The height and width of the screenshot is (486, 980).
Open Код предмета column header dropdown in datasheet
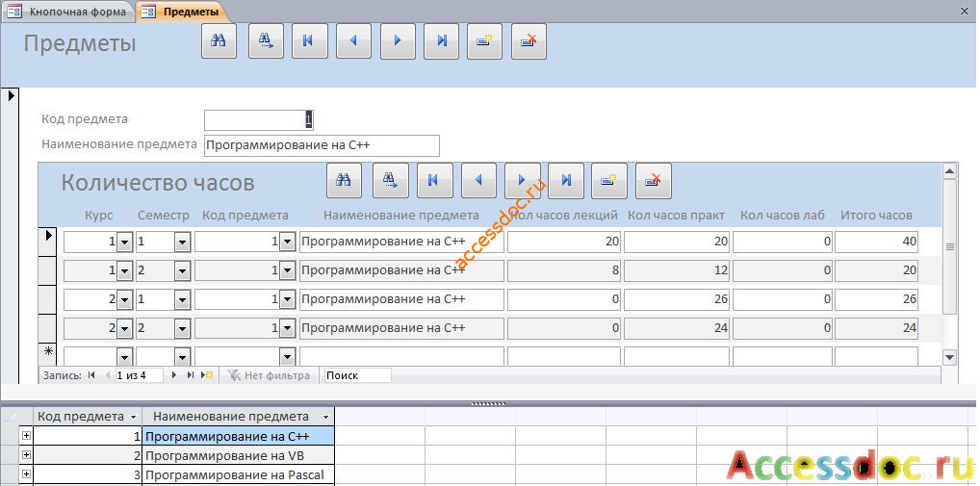click(133, 417)
